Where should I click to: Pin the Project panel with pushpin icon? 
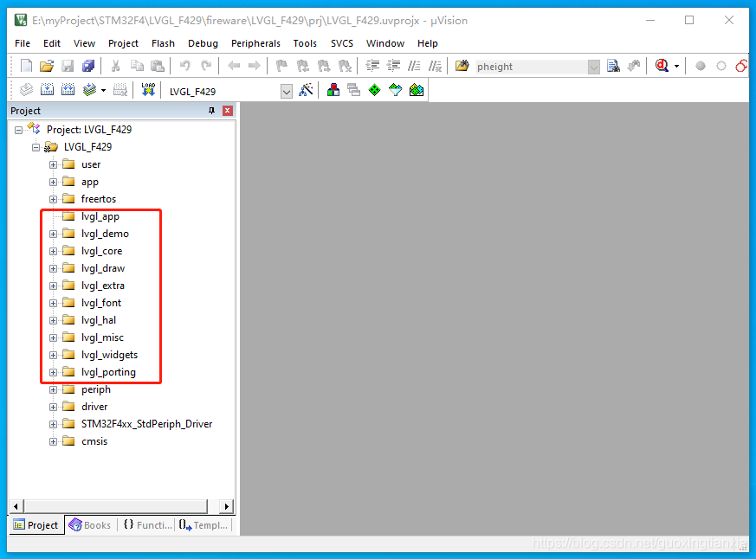(x=211, y=111)
